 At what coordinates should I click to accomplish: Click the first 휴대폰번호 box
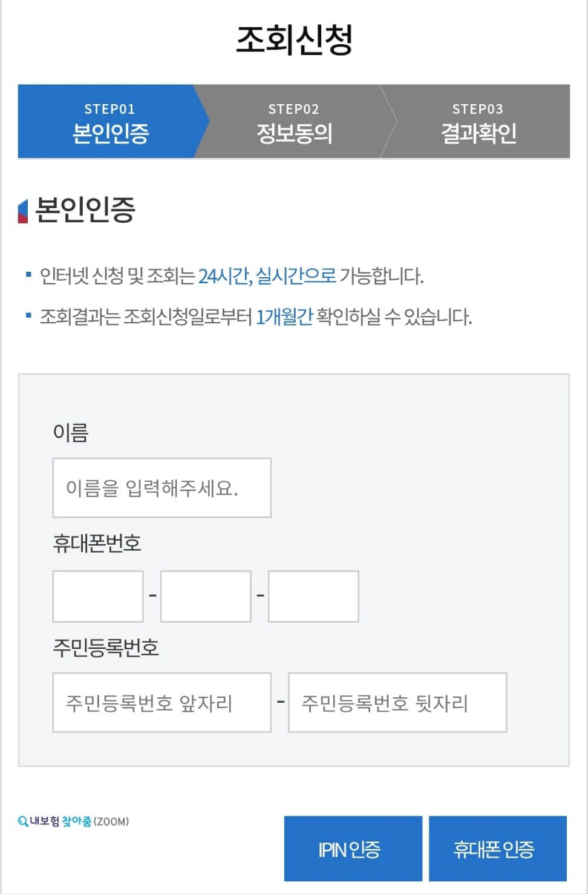point(97,596)
